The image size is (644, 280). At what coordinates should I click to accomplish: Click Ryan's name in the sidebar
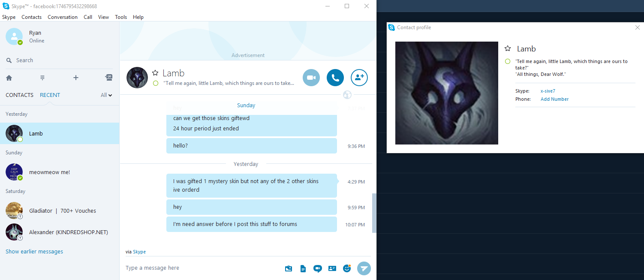pos(35,33)
